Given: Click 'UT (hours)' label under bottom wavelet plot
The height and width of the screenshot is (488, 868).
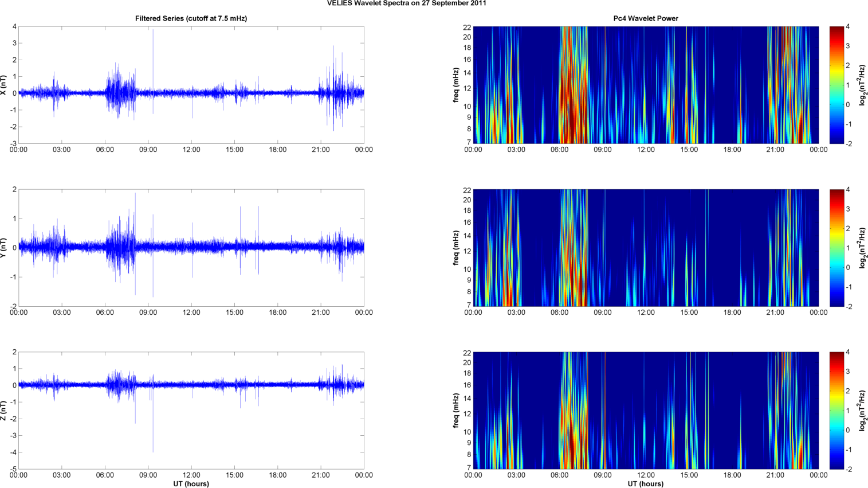Looking at the screenshot, I should click(x=645, y=483).
